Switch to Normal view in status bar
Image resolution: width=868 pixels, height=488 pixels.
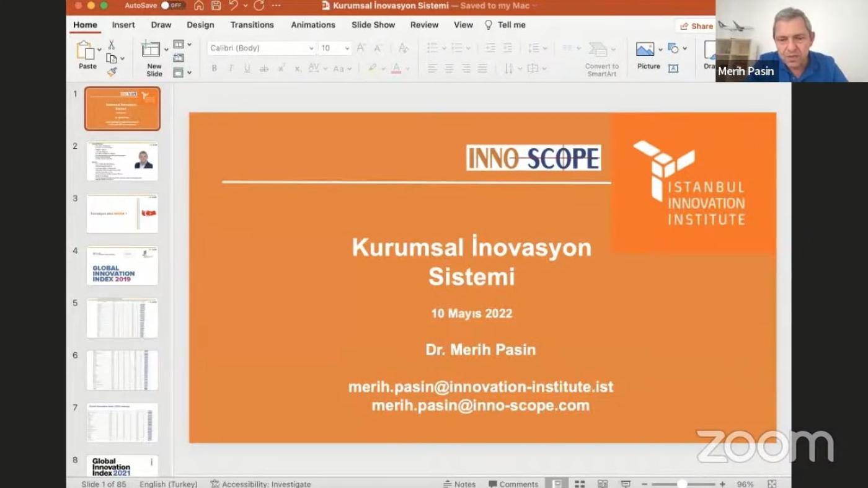(557, 484)
